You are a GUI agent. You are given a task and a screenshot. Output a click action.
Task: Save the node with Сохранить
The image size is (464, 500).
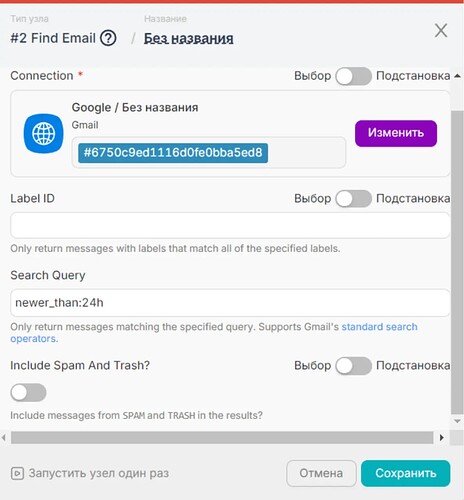406,473
